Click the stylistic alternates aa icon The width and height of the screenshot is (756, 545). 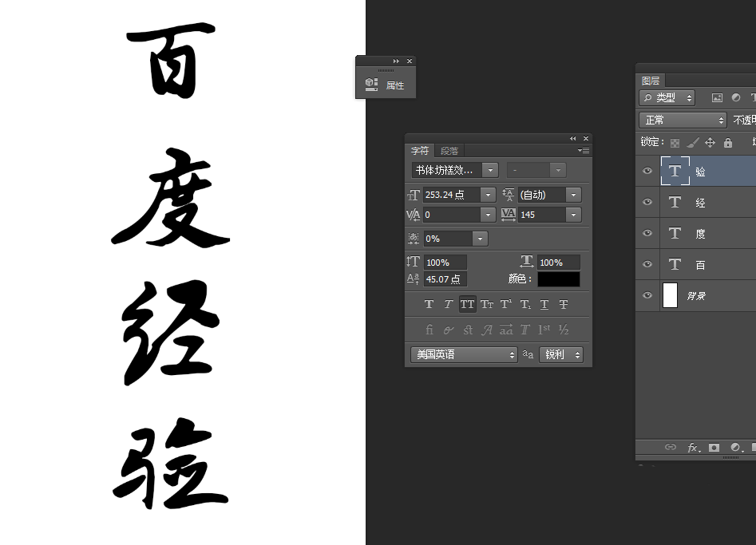(x=506, y=330)
